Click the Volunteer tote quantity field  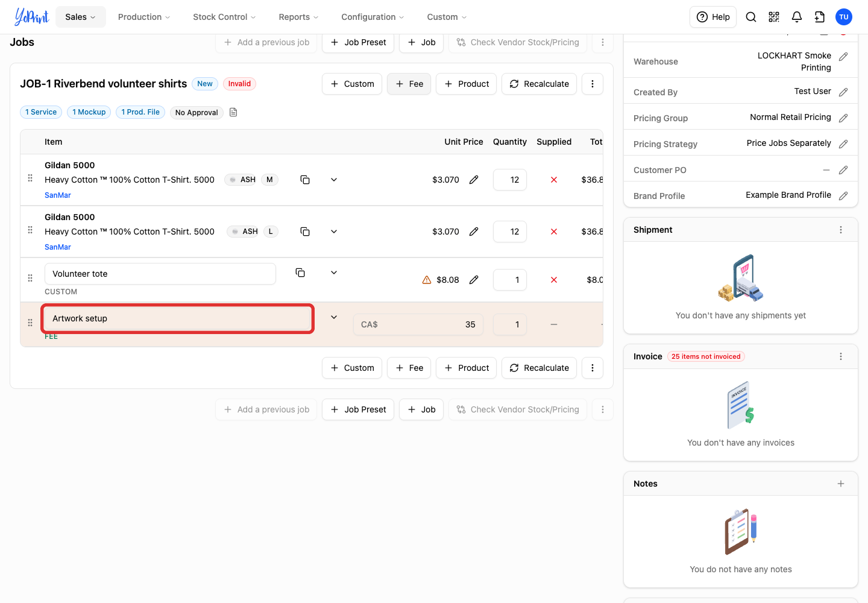[x=510, y=280]
